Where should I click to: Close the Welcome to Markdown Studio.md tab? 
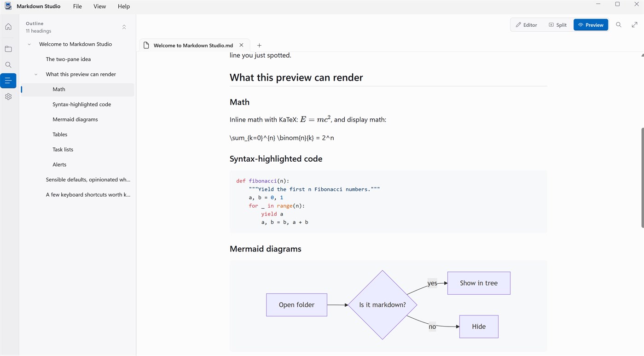point(241,45)
